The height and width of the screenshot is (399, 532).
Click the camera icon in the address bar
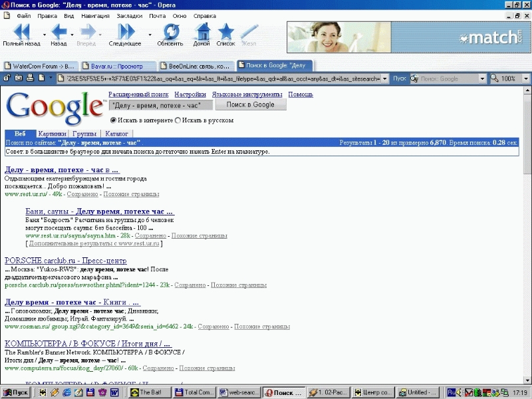click(19, 78)
